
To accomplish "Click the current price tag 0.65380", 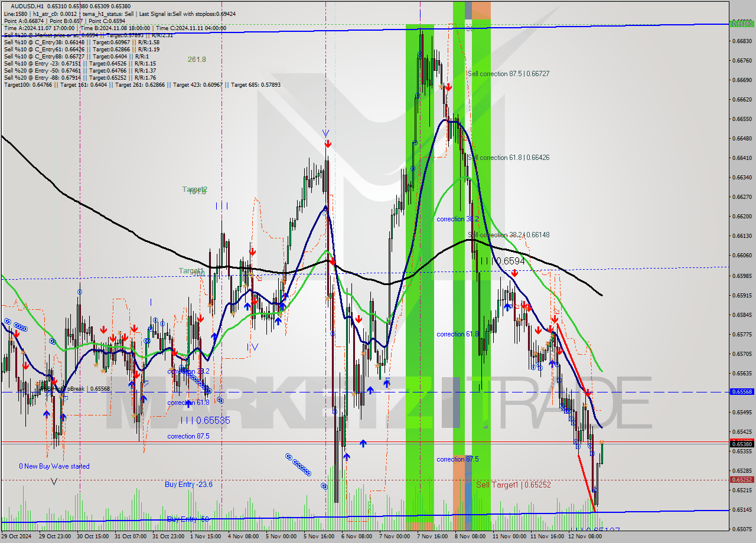I will pyautogui.click(x=742, y=444).
